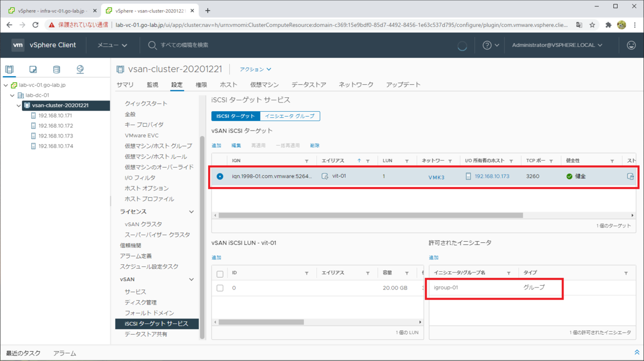The image size is (644, 361).
Task: Open the アクション dropdown for the cluster
Action: click(255, 69)
